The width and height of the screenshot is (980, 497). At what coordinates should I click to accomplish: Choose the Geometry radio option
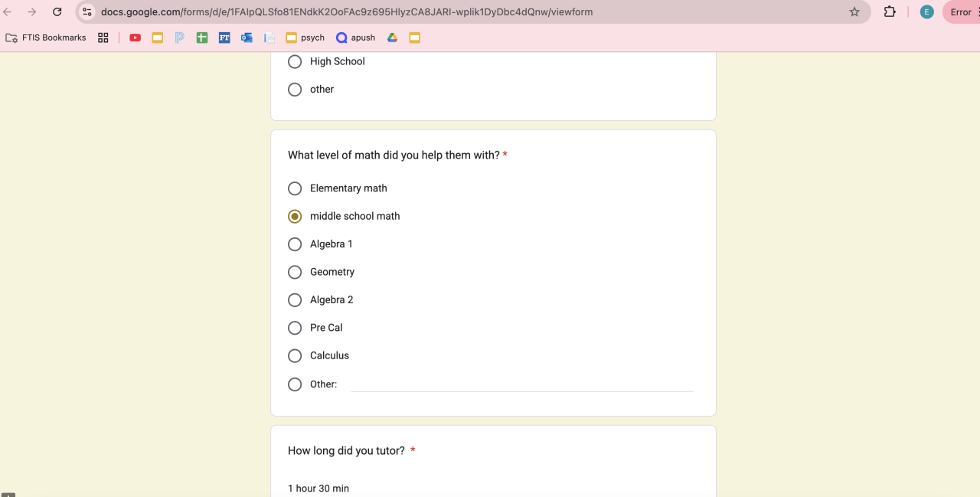295,272
